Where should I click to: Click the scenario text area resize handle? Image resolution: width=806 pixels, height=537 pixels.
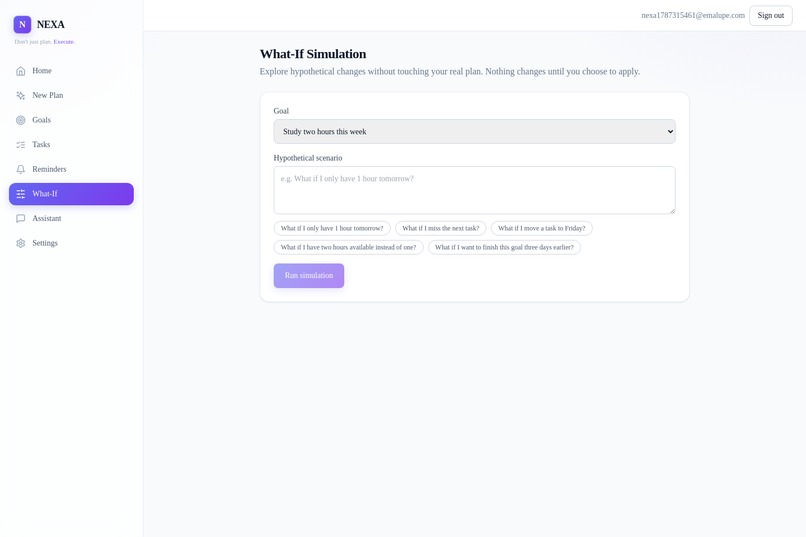pos(671,210)
